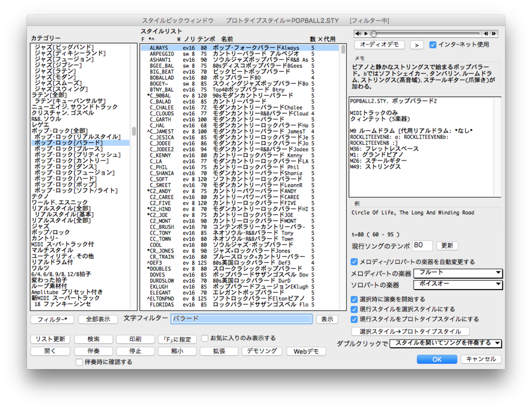Viewport: 532px width, 408px height.
Task: Toggle 現行スタイルを選択スタイルにする checkbox
Action: [354, 309]
